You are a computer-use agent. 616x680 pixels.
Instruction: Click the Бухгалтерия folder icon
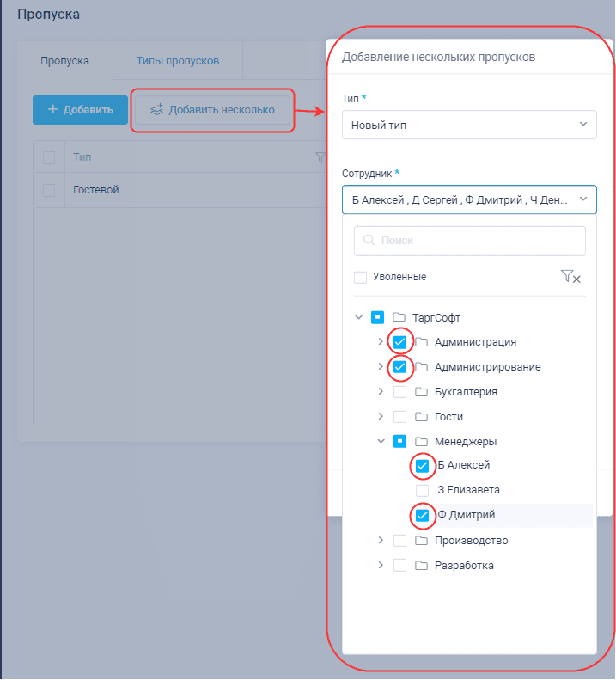pos(421,392)
